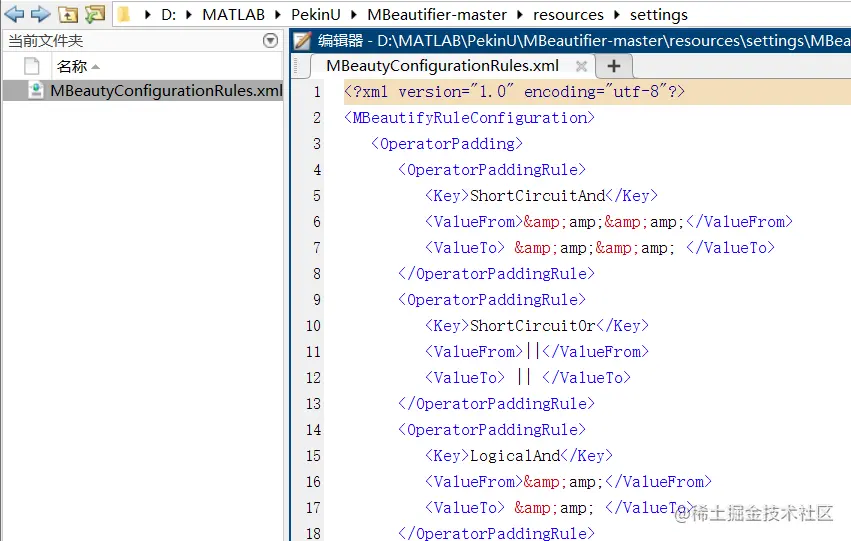
Task: Click the MBeautifyRuleConfiguration tag on line 2
Action: point(469,118)
